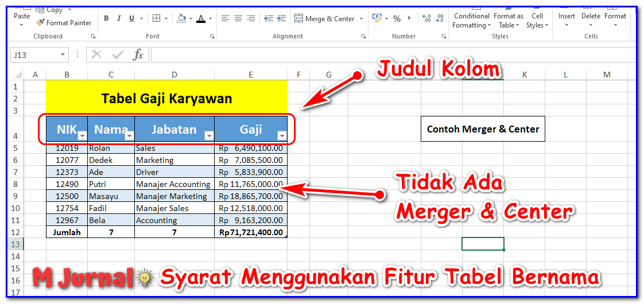The width and height of the screenshot is (644, 304).
Task: Open the Name Box dropdown arrow
Action: [63, 54]
